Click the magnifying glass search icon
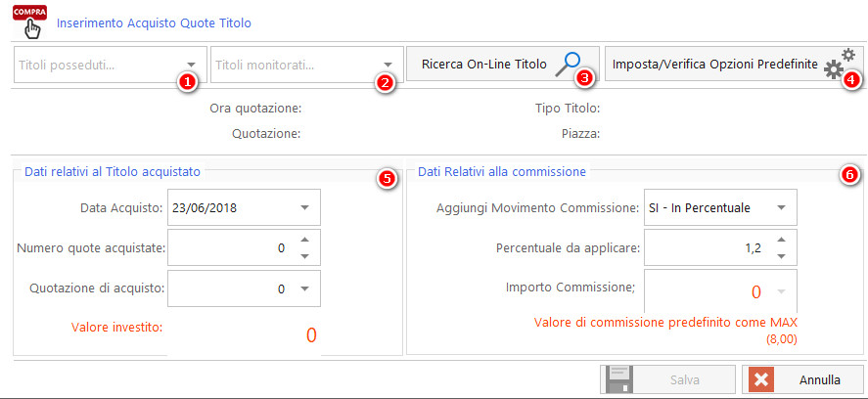Screen dimensions: 868x399 click(x=569, y=66)
